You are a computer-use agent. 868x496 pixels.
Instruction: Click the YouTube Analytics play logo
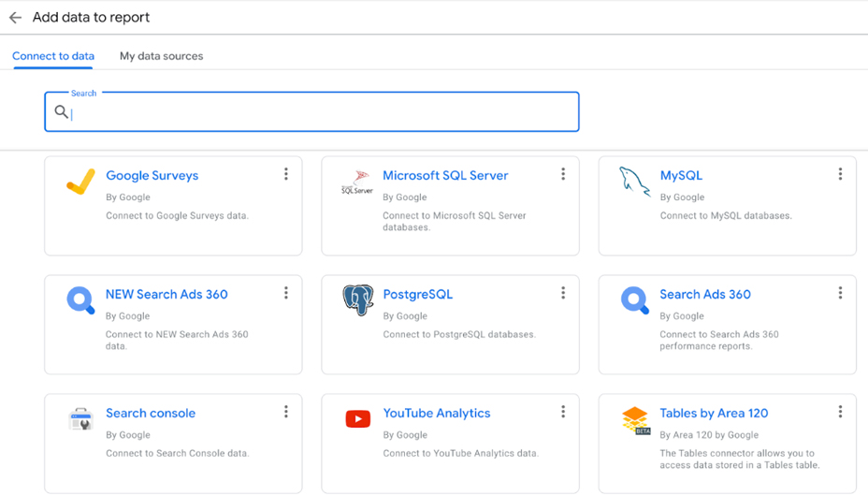(x=357, y=419)
